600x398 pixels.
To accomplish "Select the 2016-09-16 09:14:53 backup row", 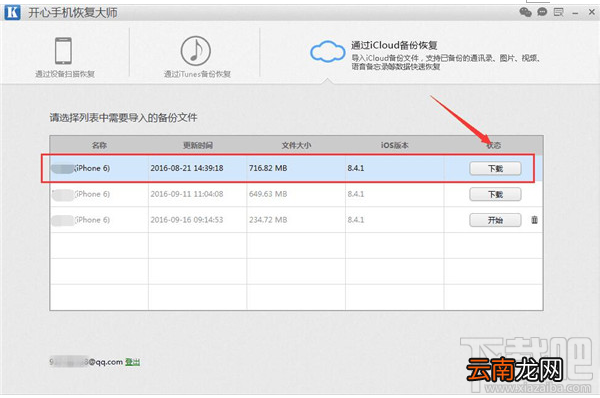I will click(x=296, y=220).
